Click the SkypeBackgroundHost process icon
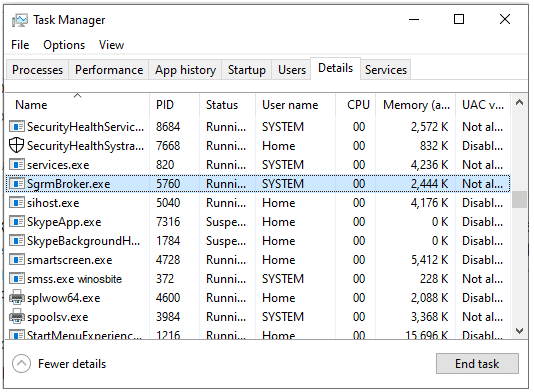 17,241
